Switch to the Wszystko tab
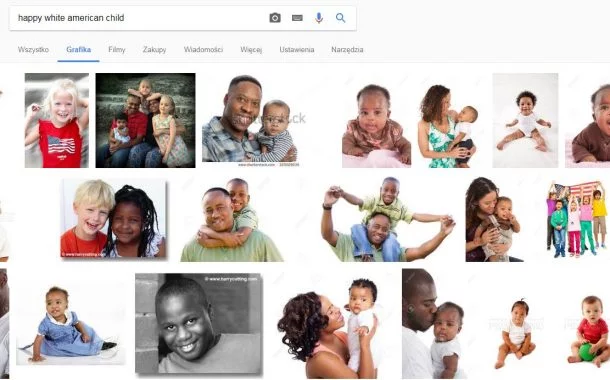The image size is (610, 380). (33, 50)
